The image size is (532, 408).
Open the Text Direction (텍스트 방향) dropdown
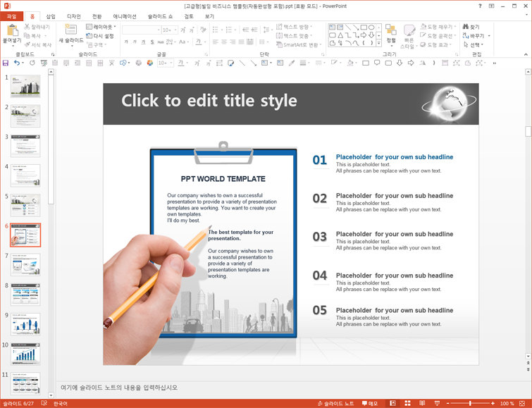point(294,27)
